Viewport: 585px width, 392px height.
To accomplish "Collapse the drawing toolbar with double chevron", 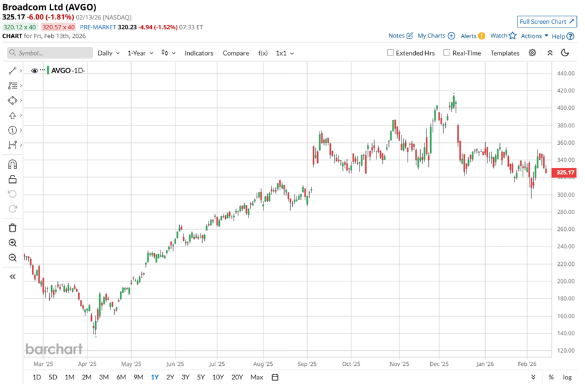I will pyautogui.click(x=12, y=277).
